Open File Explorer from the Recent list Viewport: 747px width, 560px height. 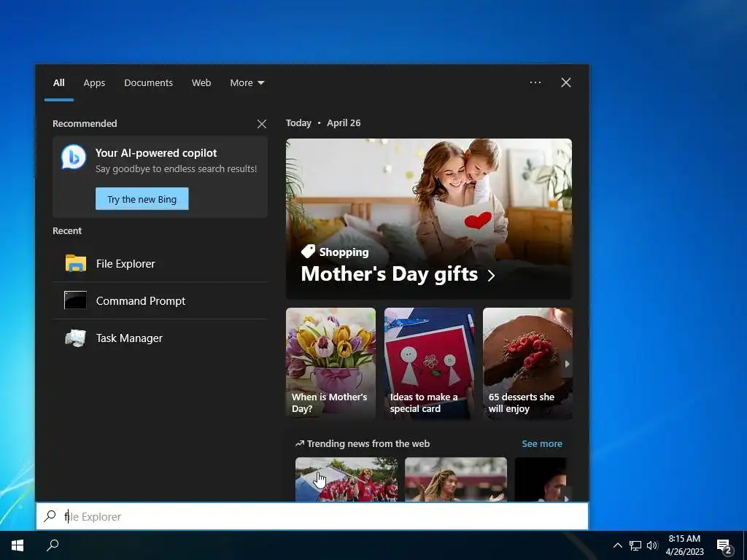tap(160, 263)
